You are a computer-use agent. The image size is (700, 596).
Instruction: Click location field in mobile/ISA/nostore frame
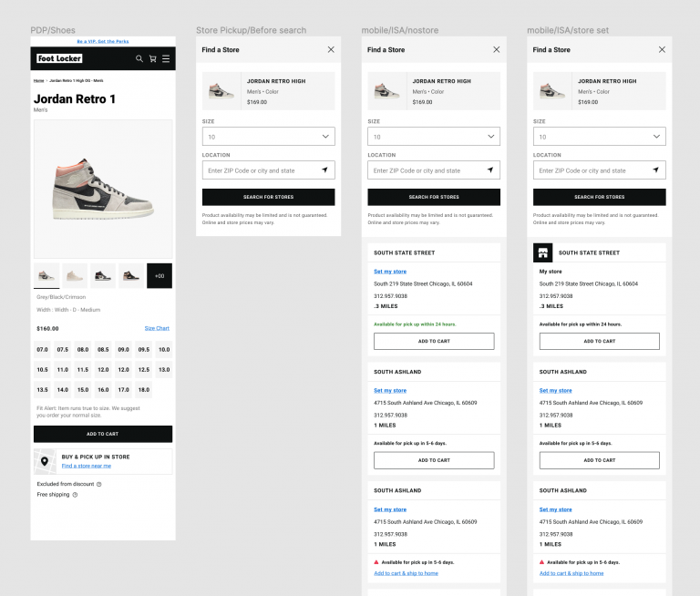(x=434, y=170)
